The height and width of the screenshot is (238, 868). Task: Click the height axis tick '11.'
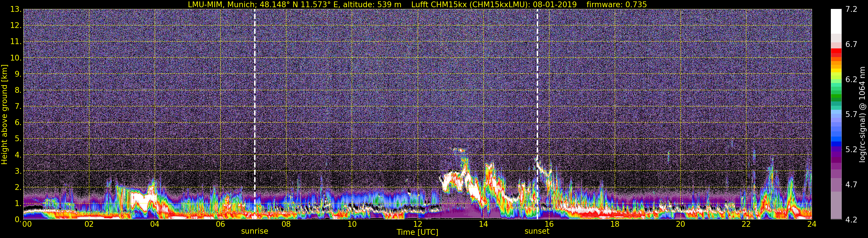pos(16,42)
